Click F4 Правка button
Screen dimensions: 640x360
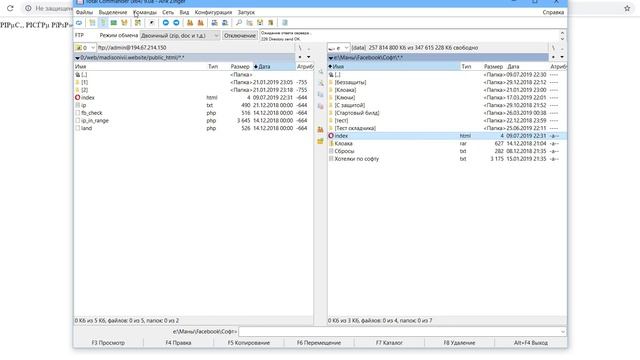(x=178, y=343)
